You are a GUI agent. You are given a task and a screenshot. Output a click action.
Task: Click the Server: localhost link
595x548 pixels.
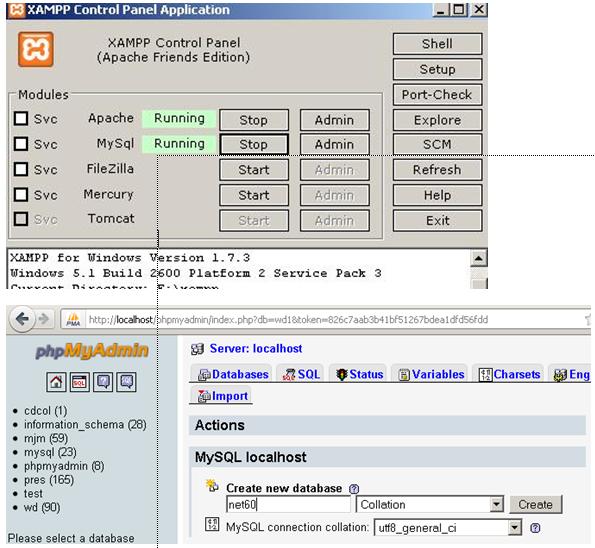[x=256, y=348]
